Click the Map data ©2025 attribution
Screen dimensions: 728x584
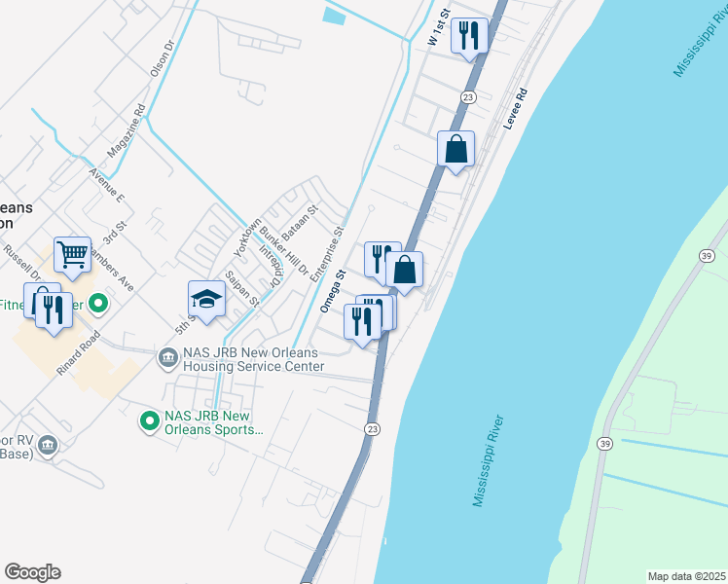pyautogui.click(x=686, y=576)
